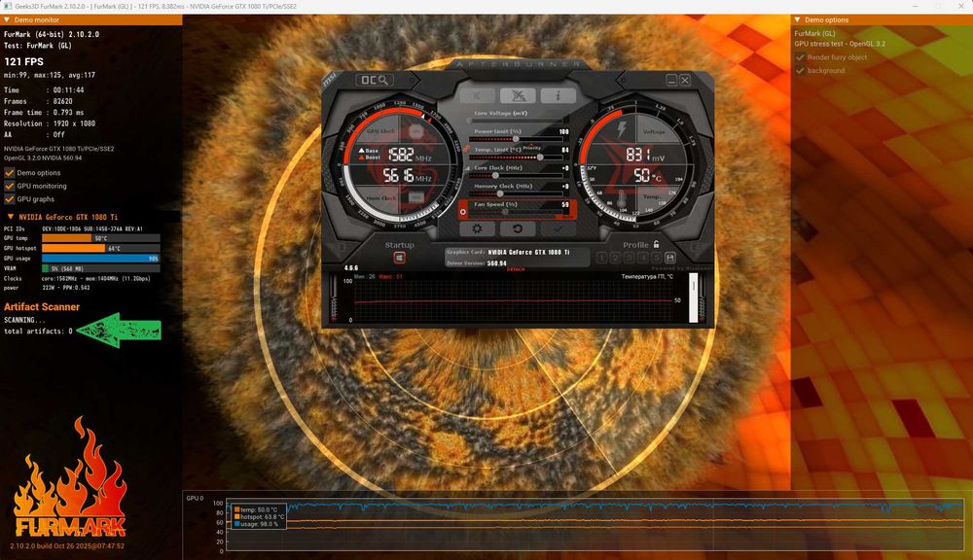Click the Power Limit slider handle
Viewport: 973px width, 560px height.
[516, 139]
